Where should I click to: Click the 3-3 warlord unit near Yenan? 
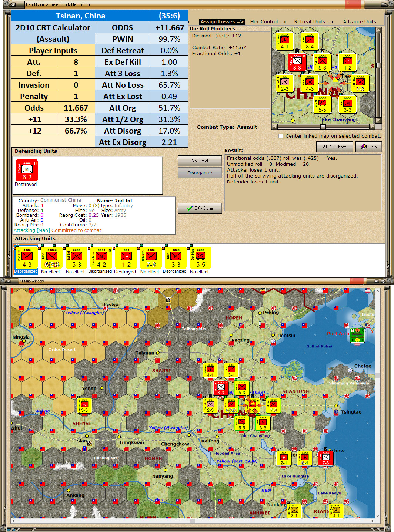[84, 405]
